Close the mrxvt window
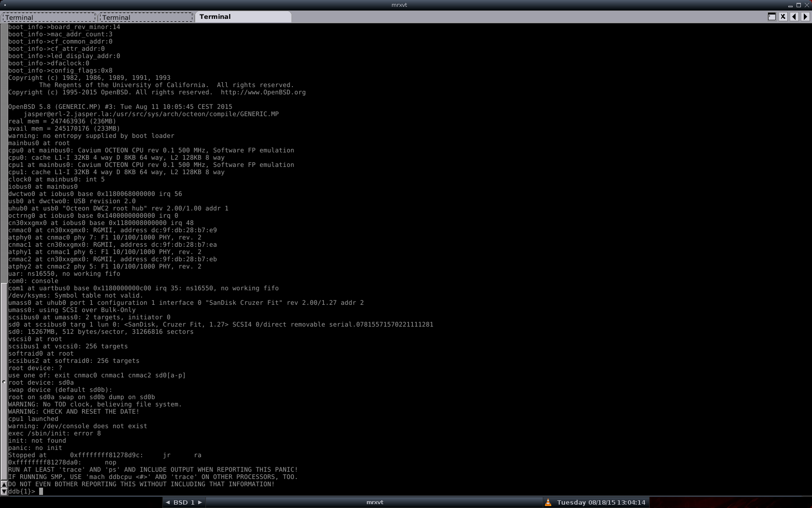The image size is (812, 508). 807,5
